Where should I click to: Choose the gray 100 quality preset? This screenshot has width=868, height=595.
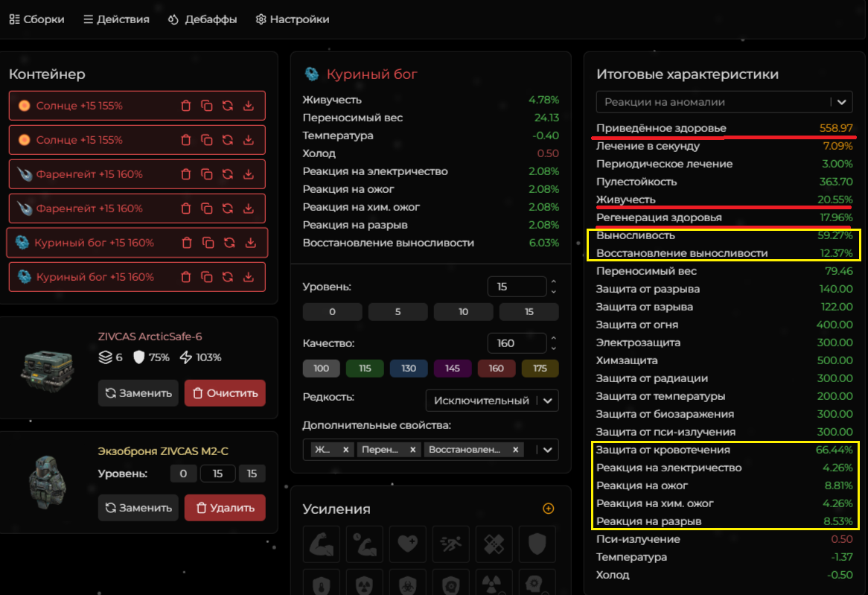pyautogui.click(x=321, y=368)
